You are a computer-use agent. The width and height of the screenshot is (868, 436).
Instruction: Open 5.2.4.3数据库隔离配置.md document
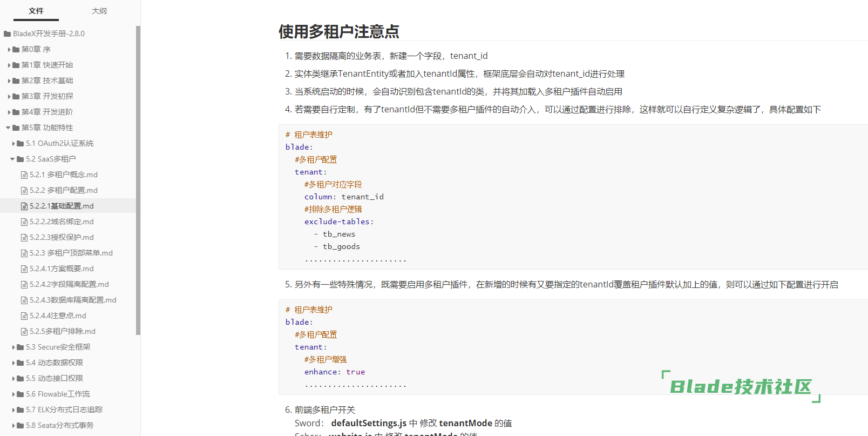73,300
